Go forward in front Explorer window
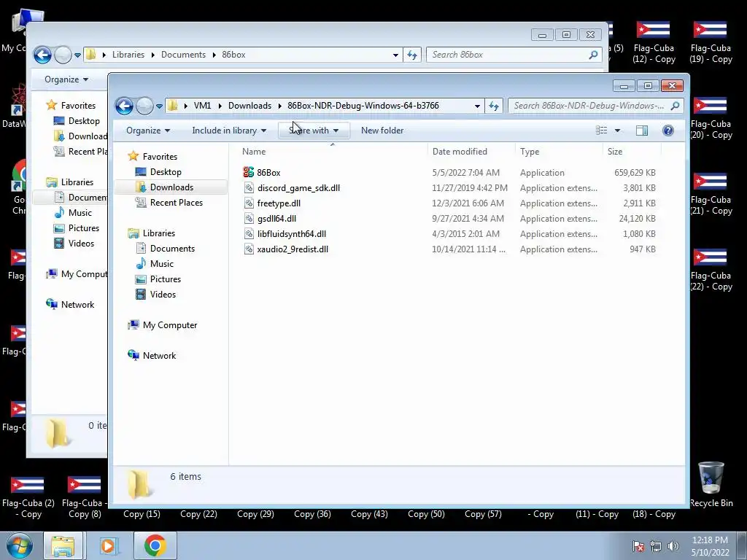747x560 pixels. 144,106
